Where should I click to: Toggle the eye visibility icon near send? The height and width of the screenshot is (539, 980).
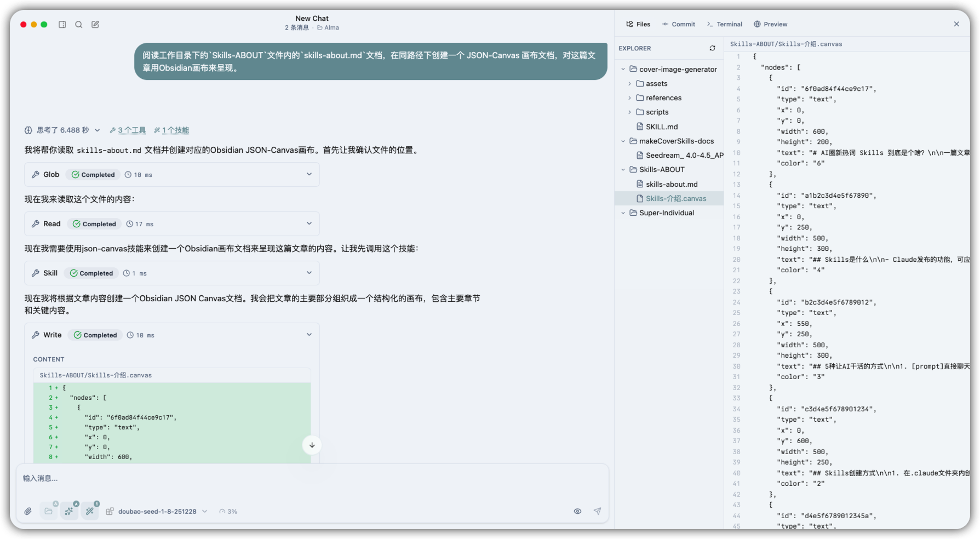click(577, 511)
